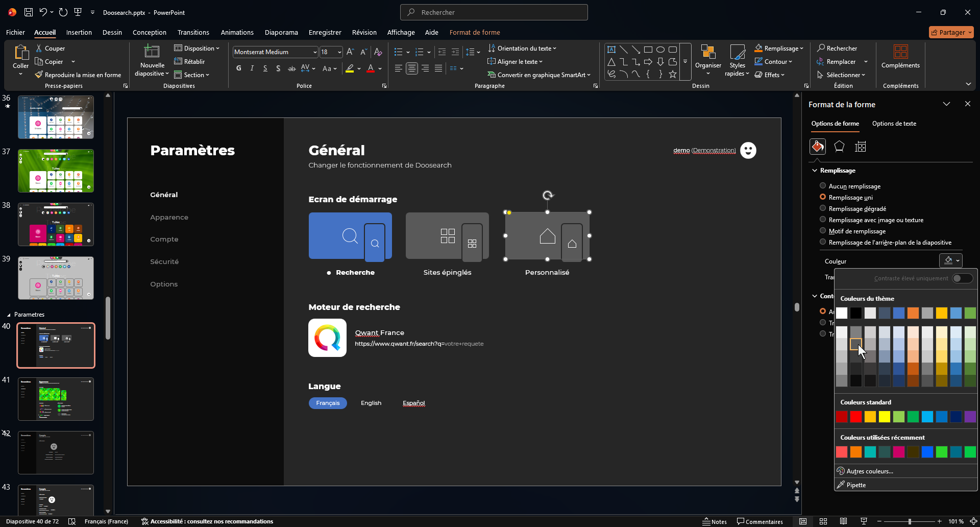The height and width of the screenshot is (527, 980).
Task: Pick the yellow standard color swatch
Action: [x=885, y=417]
